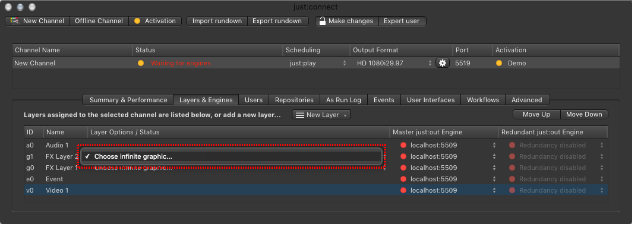Open the Events tab
The width and height of the screenshot is (644, 236).
click(384, 100)
